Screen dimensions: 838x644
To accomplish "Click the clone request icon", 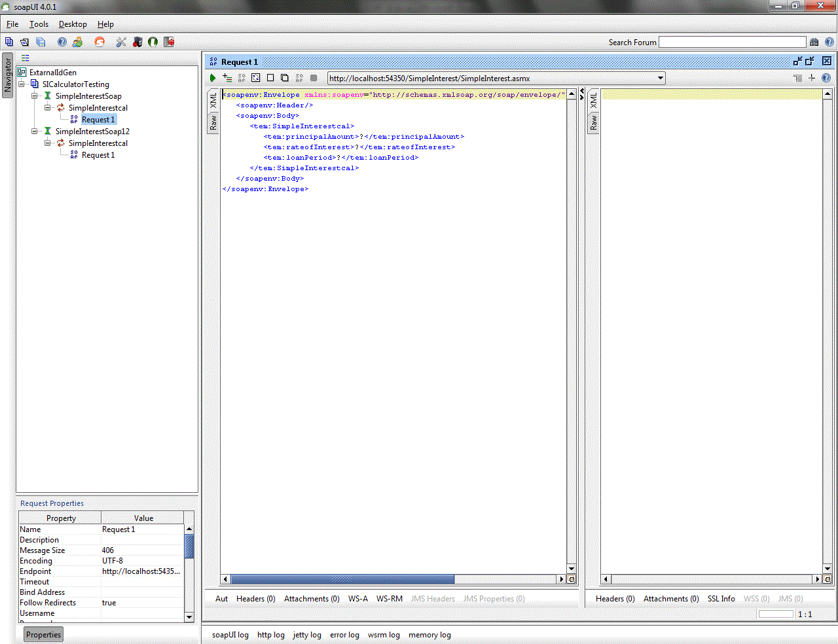I will point(285,78).
